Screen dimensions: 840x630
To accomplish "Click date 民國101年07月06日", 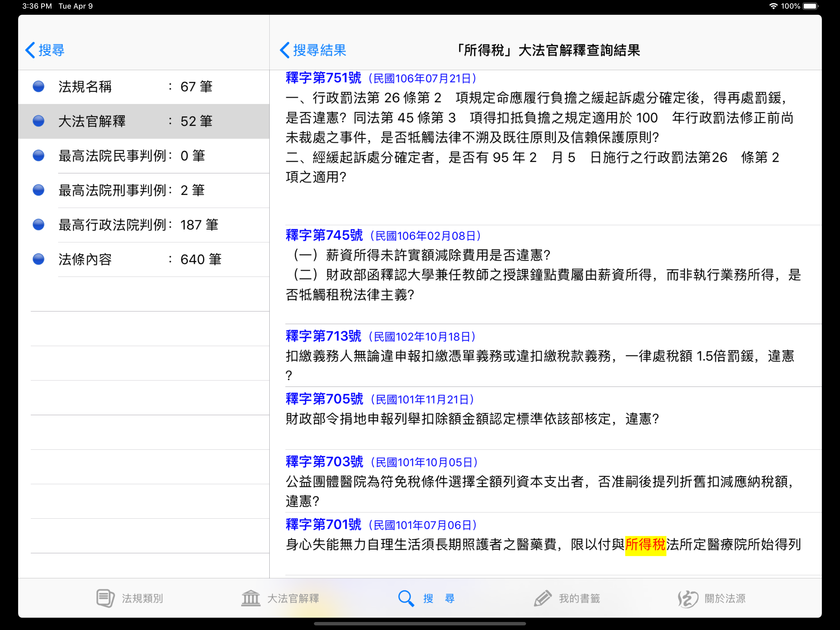I will [423, 525].
